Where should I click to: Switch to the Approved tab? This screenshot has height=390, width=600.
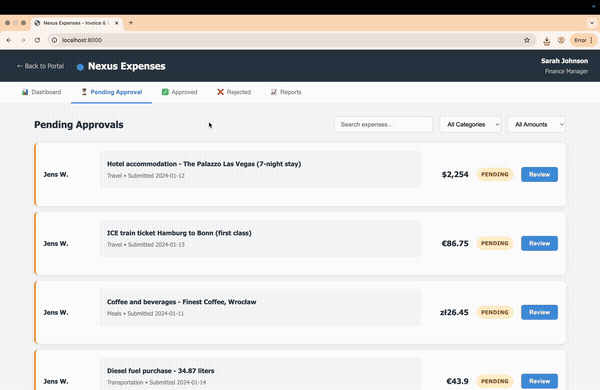point(179,92)
